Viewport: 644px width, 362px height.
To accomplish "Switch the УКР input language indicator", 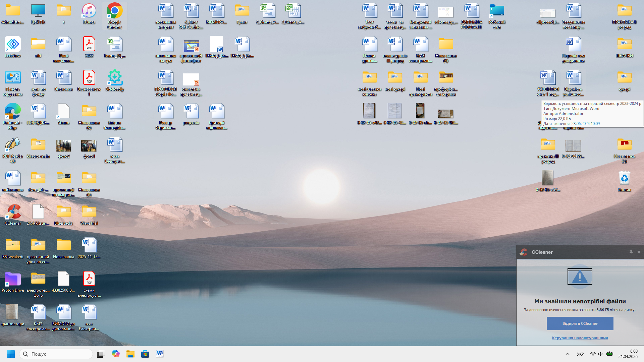I will point(580,354).
